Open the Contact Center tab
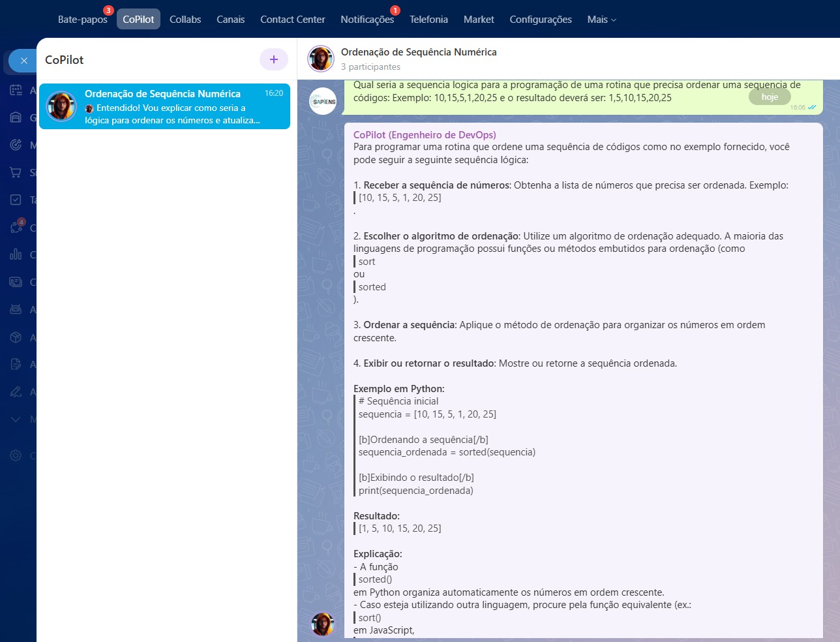This screenshot has width=840, height=642. 292,20
